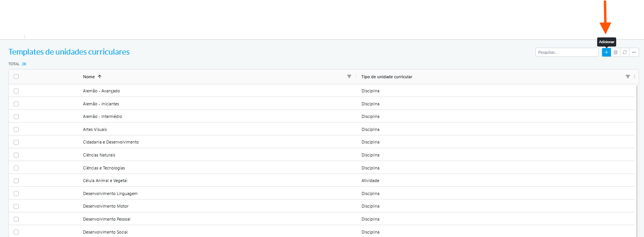Click the sort arrow beside Nome
Screen dimensions: 644x237
(x=100, y=77)
